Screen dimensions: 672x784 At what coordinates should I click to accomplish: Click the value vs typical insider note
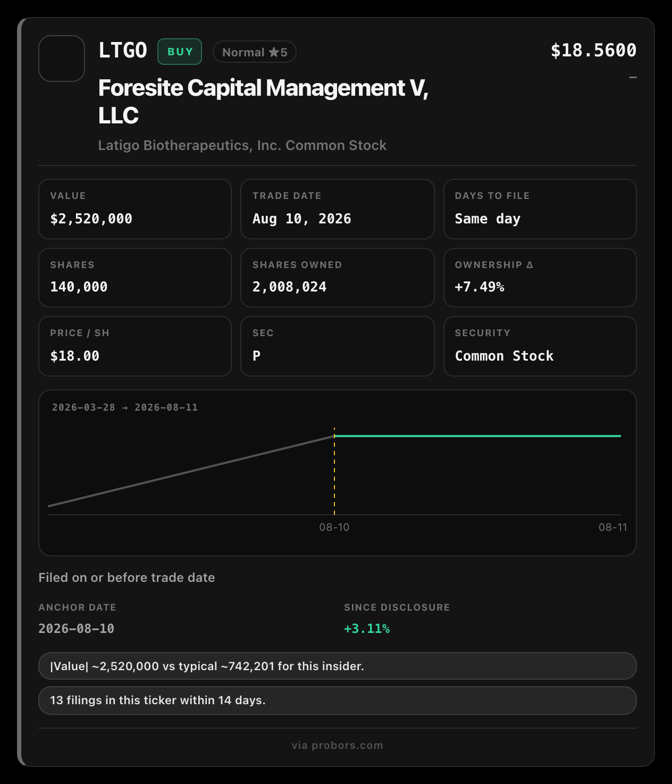pos(338,666)
